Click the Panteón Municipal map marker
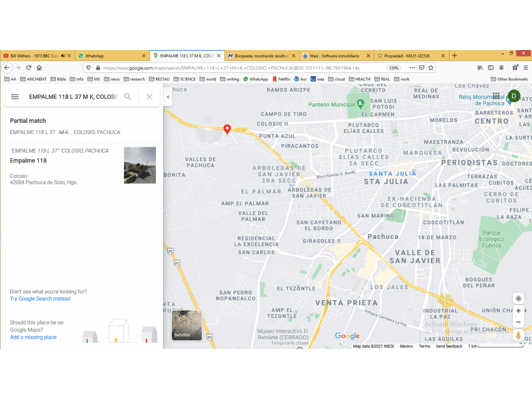The height and width of the screenshot is (399, 532). click(360, 103)
